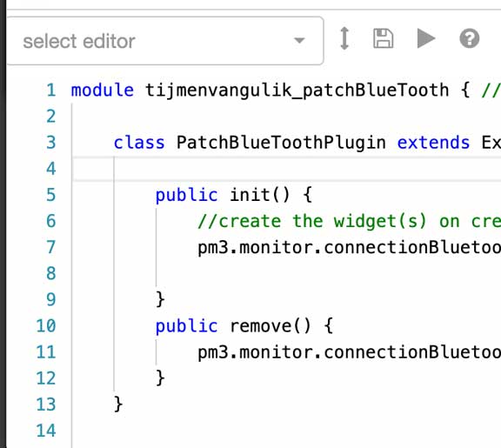The height and width of the screenshot is (448, 501).
Task: Click the vertical resize arrows icon
Action: [x=344, y=38]
